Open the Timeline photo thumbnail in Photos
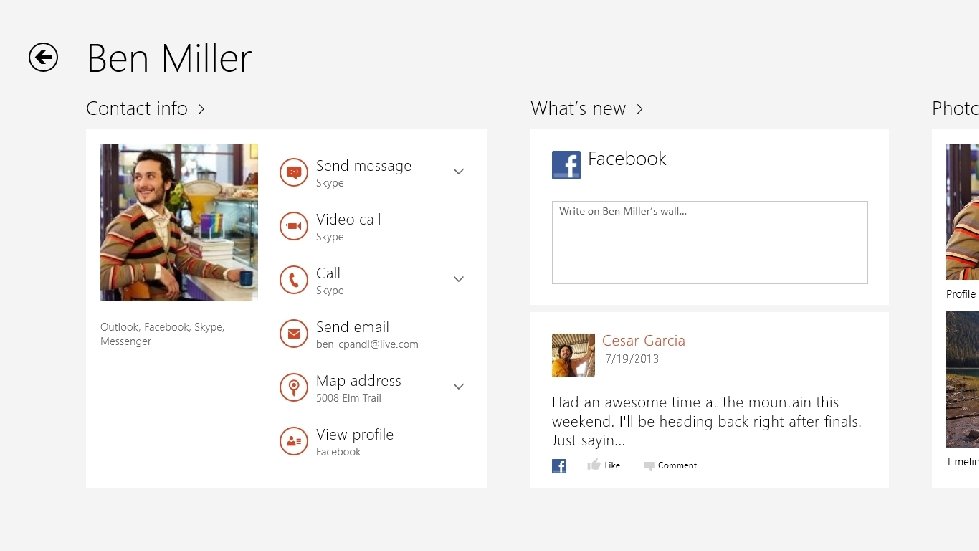Viewport: 979px width, 551px height. (x=962, y=379)
